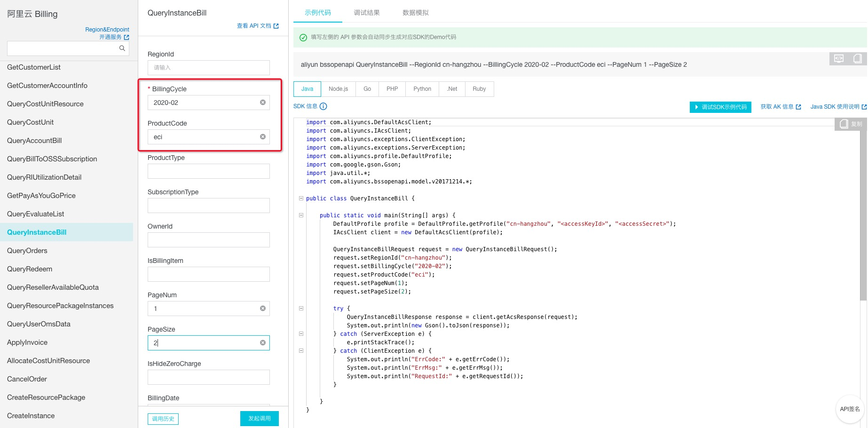Open Java SDK 使用说明 link
The width and height of the screenshot is (868, 428).
coord(838,107)
